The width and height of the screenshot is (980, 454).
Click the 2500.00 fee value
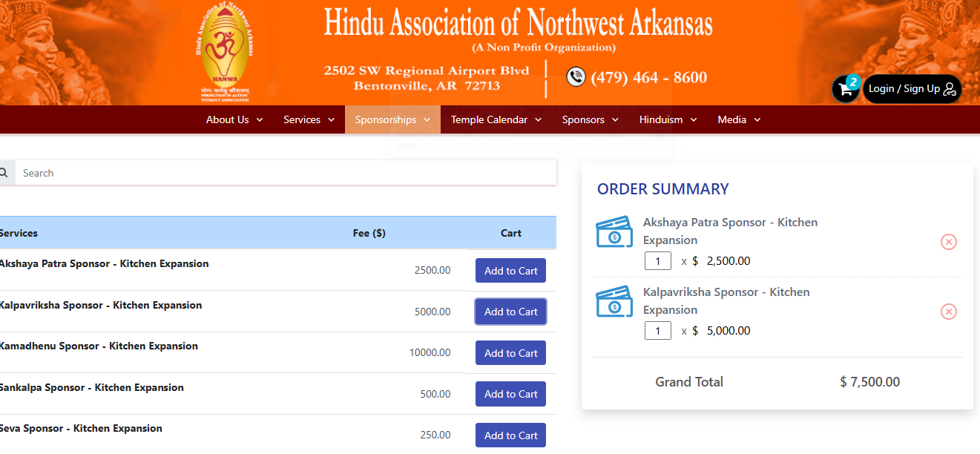[433, 270]
